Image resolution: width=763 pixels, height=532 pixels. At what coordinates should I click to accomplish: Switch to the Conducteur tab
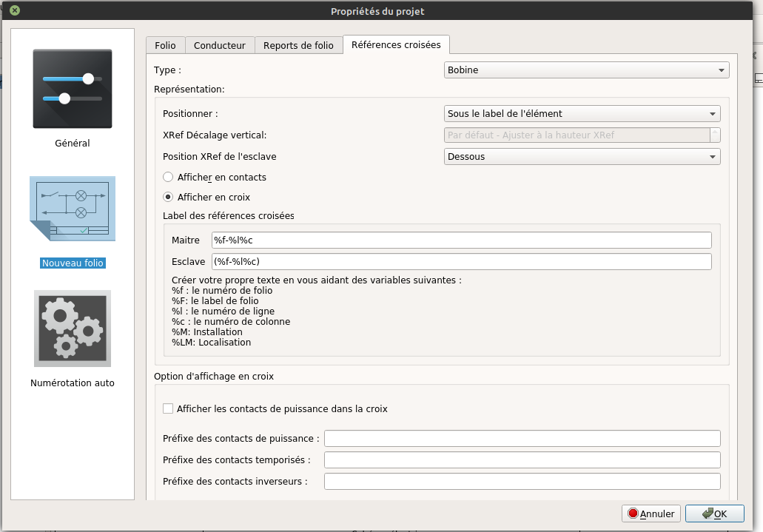[x=220, y=45]
